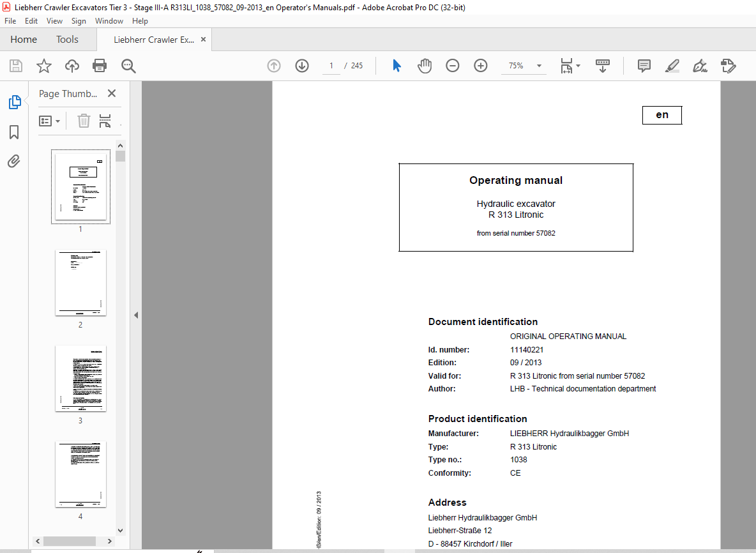Activate the Hand pan tool

tap(424, 66)
